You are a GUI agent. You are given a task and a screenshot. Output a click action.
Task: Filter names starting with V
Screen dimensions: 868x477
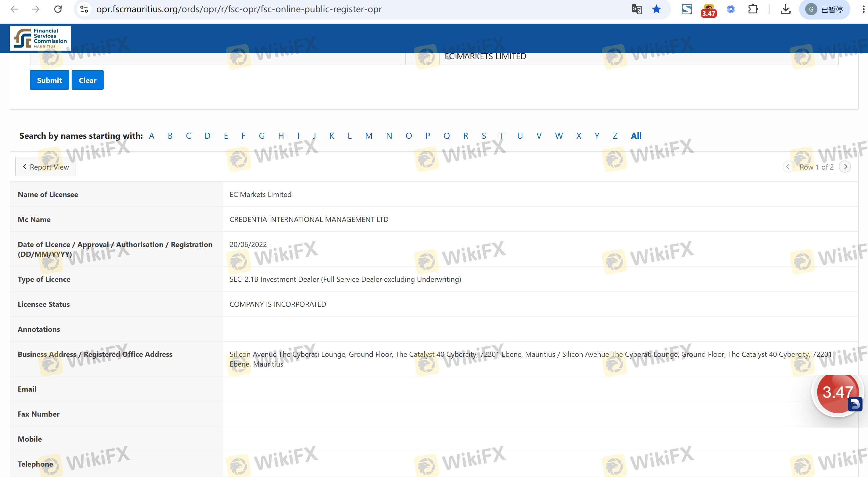(539, 135)
